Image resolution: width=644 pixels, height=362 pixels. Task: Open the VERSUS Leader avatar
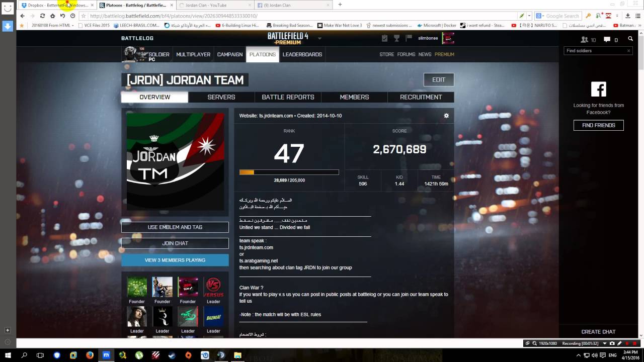pyautogui.click(x=213, y=287)
